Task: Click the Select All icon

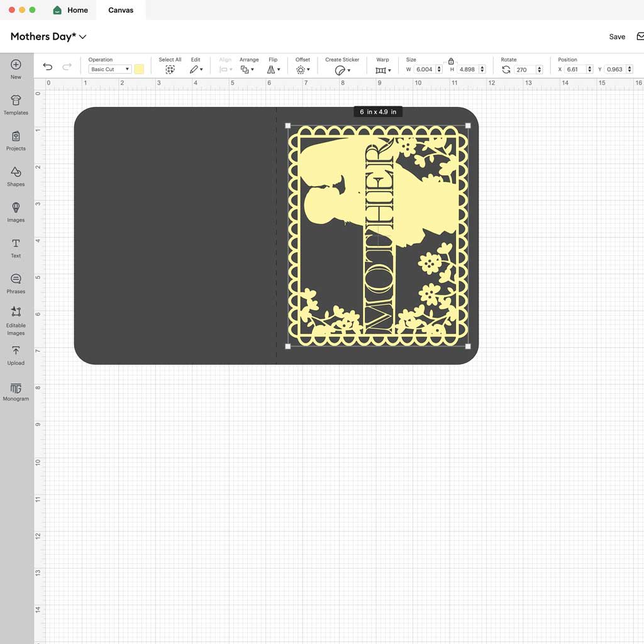Action: pyautogui.click(x=170, y=70)
